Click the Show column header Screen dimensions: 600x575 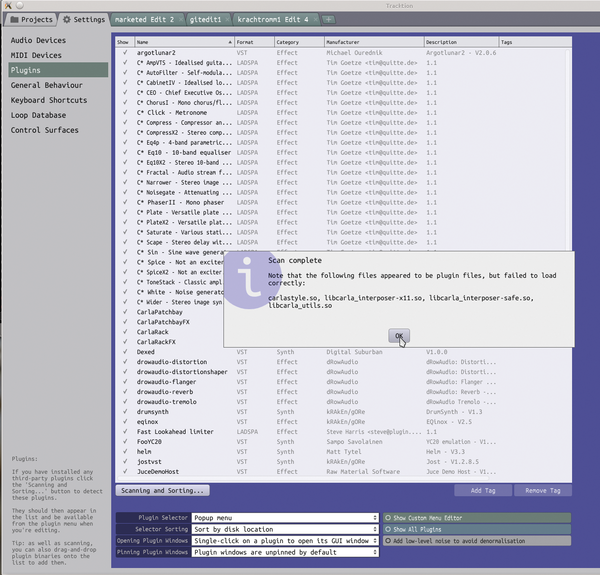pos(125,42)
